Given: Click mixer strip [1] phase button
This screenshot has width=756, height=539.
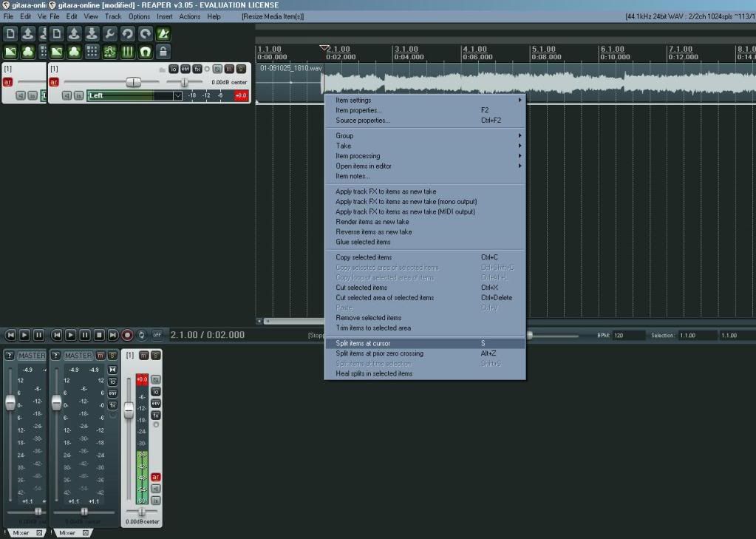Looking at the screenshot, I should [156, 380].
